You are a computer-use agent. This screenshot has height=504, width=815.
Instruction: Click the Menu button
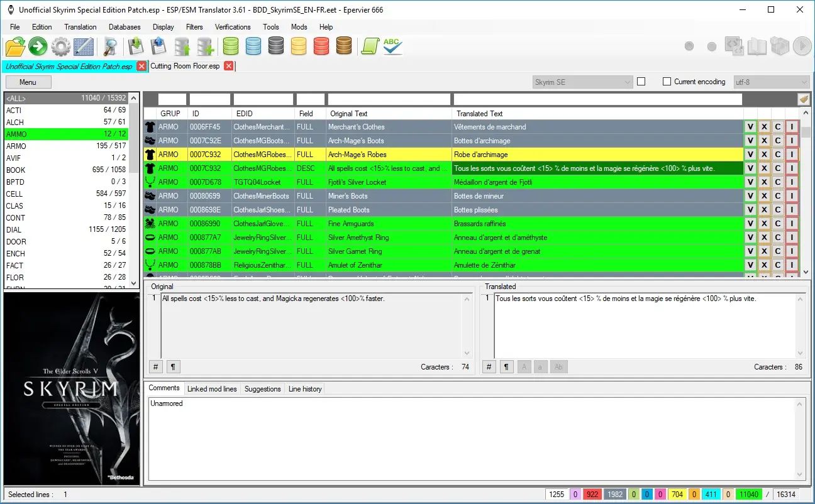click(28, 82)
